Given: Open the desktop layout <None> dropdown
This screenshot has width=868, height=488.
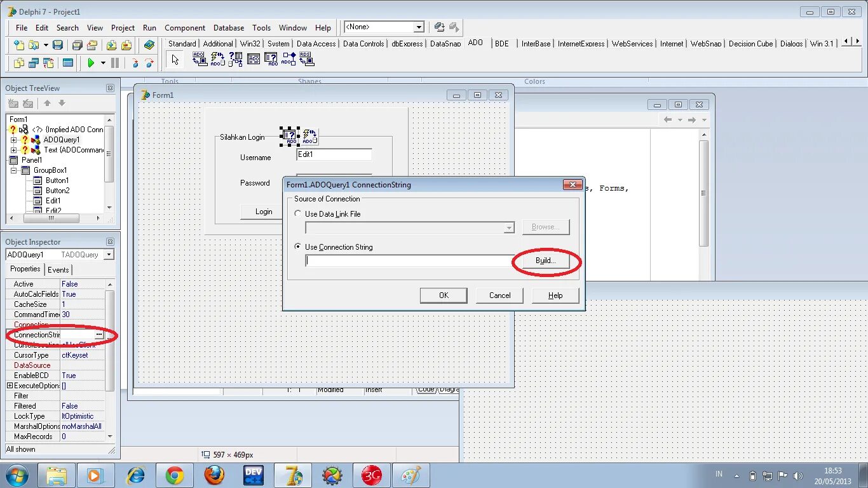Looking at the screenshot, I should pos(419,27).
